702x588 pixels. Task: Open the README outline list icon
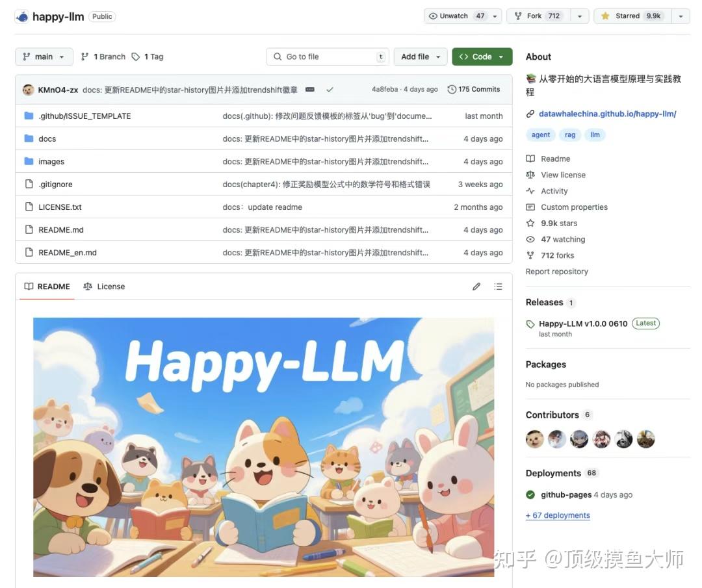(498, 287)
